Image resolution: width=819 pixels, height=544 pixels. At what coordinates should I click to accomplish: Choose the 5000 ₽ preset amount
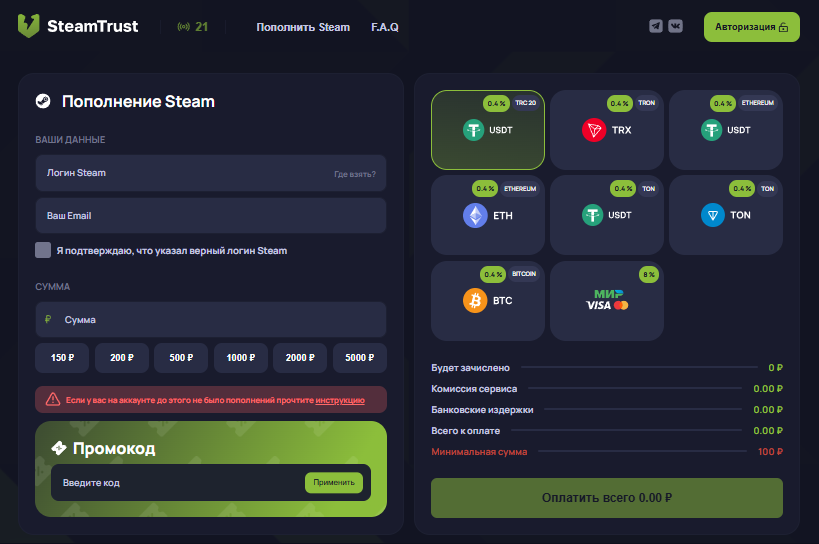(360, 358)
